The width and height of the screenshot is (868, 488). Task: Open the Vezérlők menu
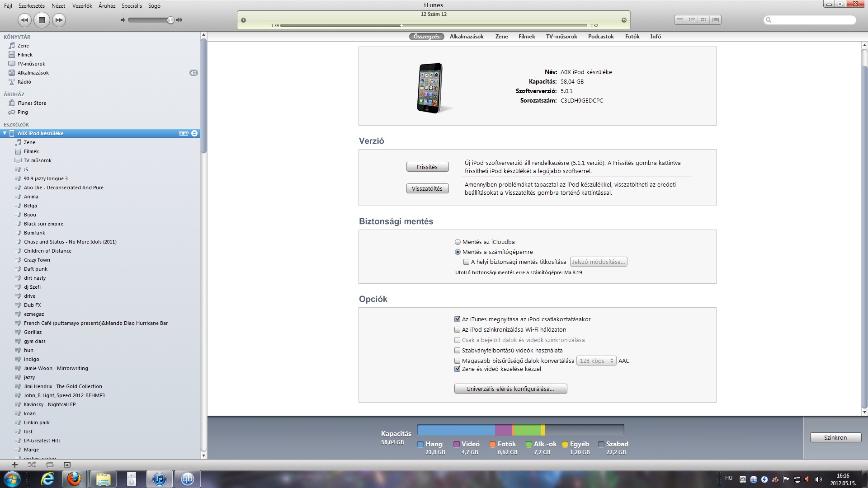pyautogui.click(x=82, y=6)
